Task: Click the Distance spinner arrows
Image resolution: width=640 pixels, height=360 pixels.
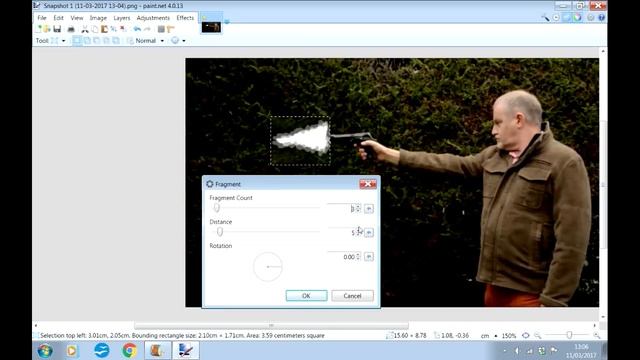Action: click(x=358, y=233)
